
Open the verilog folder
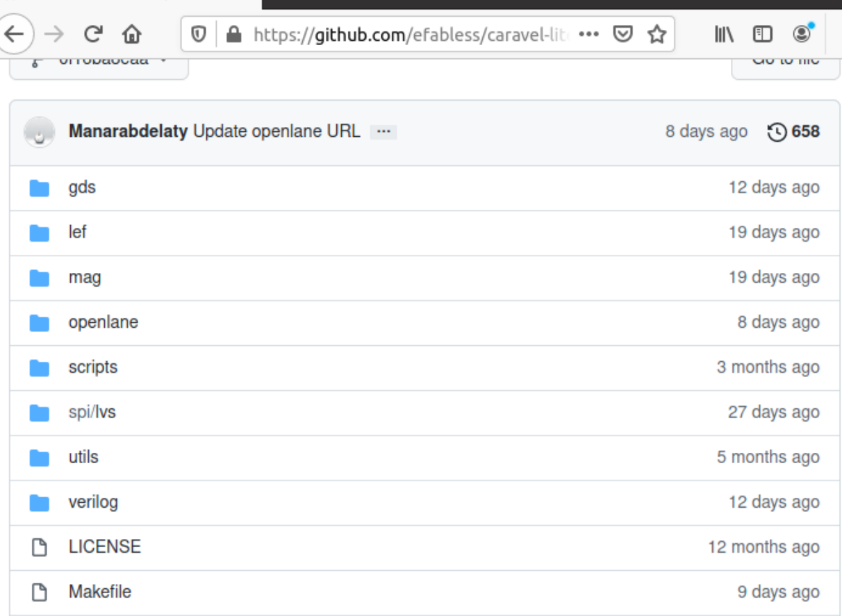pyautogui.click(x=94, y=502)
